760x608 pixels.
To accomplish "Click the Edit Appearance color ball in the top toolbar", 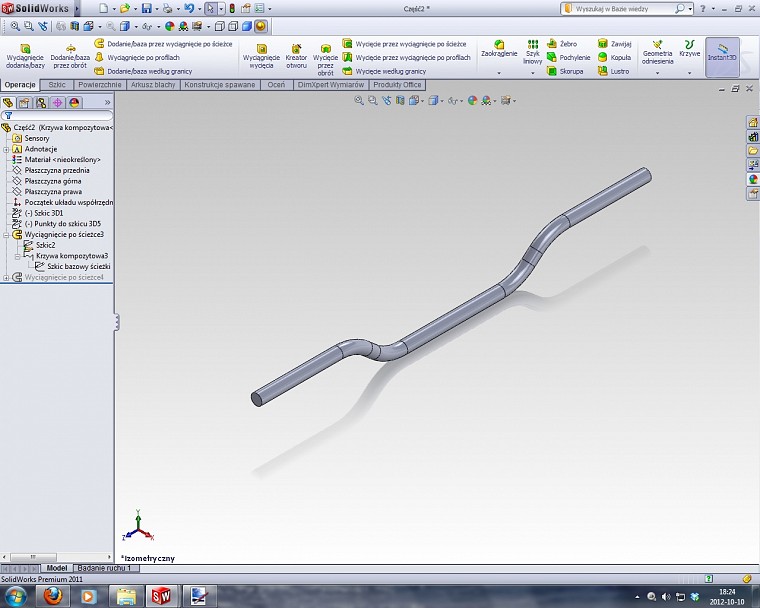I will pos(170,26).
